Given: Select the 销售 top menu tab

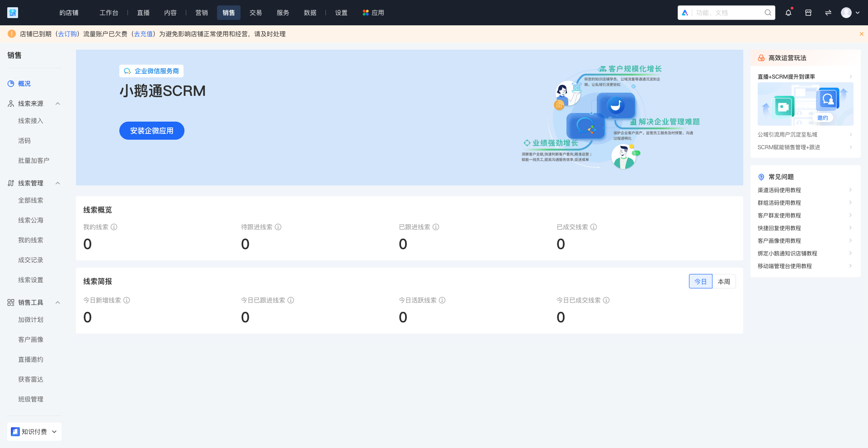Looking at the screenshot, I should pos(229,13).
